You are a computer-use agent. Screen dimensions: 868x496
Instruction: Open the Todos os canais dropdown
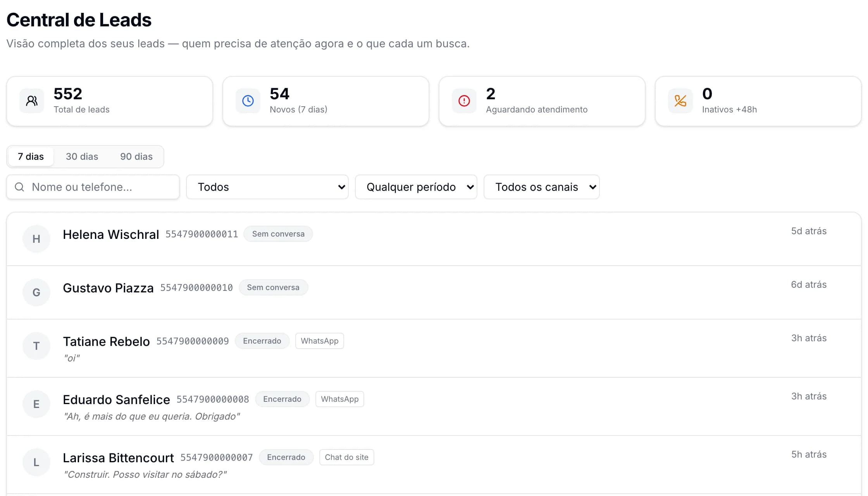pos(542,187)
